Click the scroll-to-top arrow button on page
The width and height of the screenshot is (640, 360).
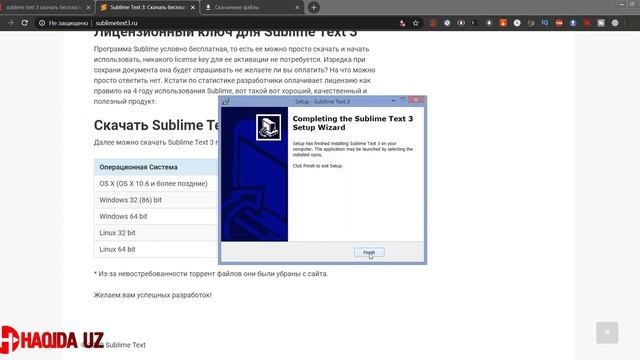(x=607, y=333)
